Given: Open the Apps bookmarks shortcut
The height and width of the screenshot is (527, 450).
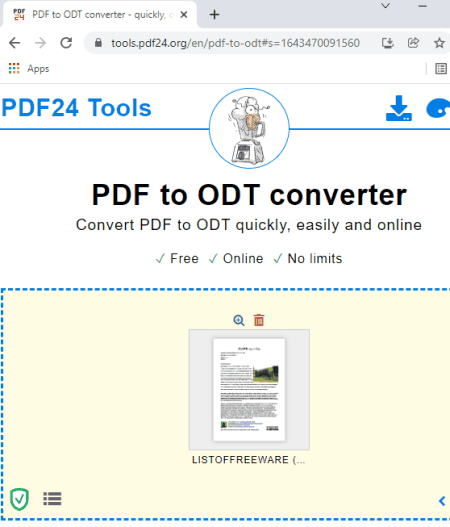Looking at the screenshot, I should [x=29, y=69].
